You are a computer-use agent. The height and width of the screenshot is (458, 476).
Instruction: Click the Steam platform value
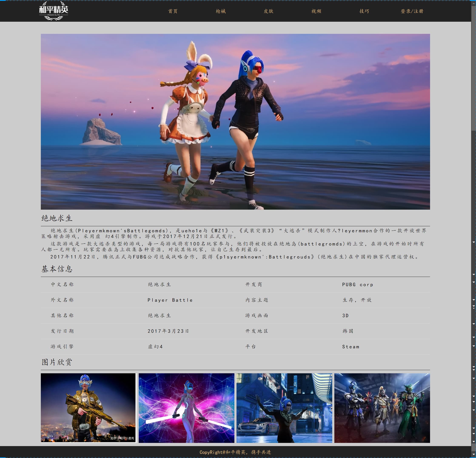pos(351,347)
